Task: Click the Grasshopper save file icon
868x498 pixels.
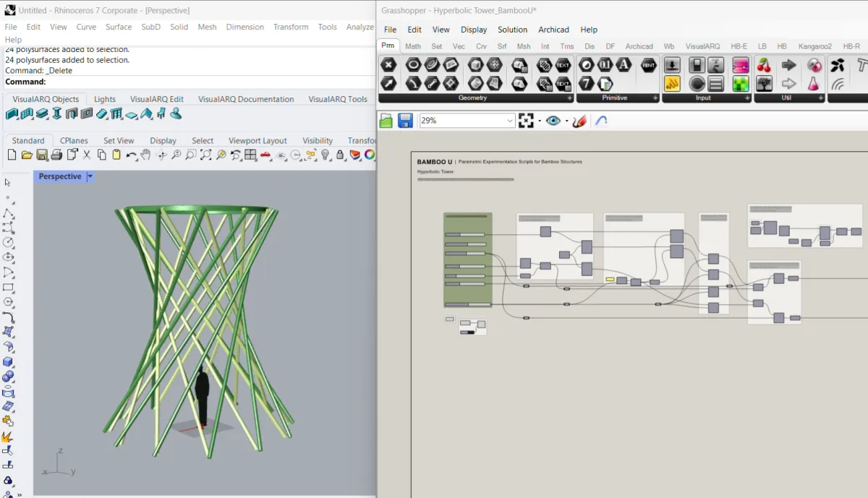Action: click(405, 121)
